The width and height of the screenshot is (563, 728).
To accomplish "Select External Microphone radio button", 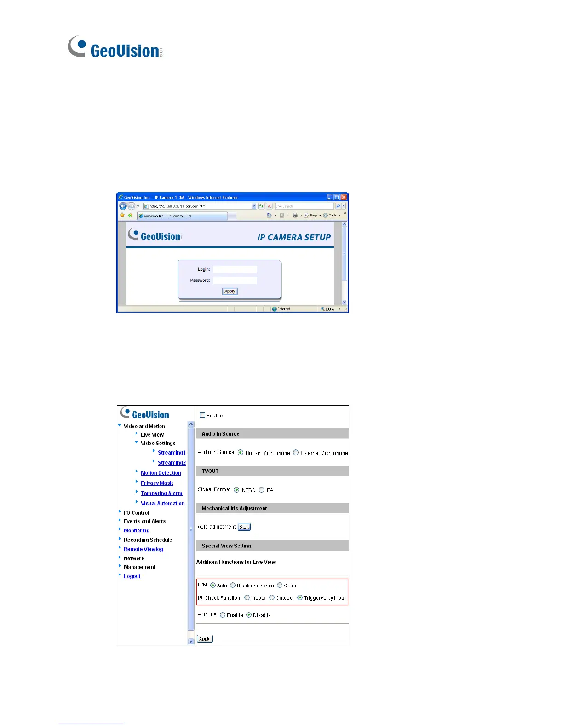I will coord(296,453).
